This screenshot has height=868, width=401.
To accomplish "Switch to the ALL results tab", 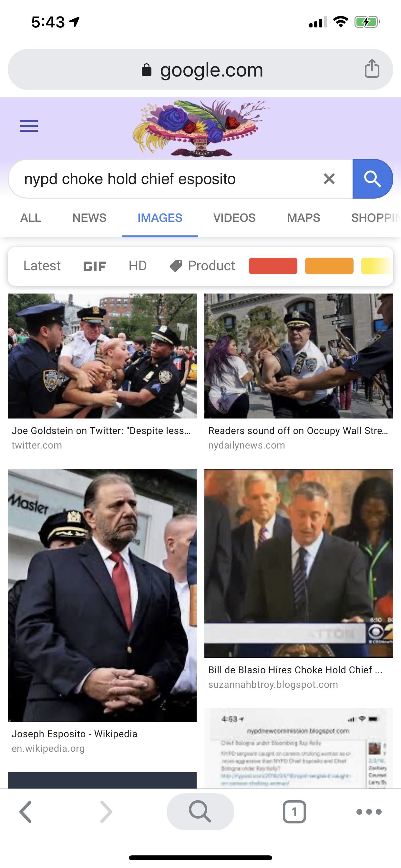I will 31,218.
